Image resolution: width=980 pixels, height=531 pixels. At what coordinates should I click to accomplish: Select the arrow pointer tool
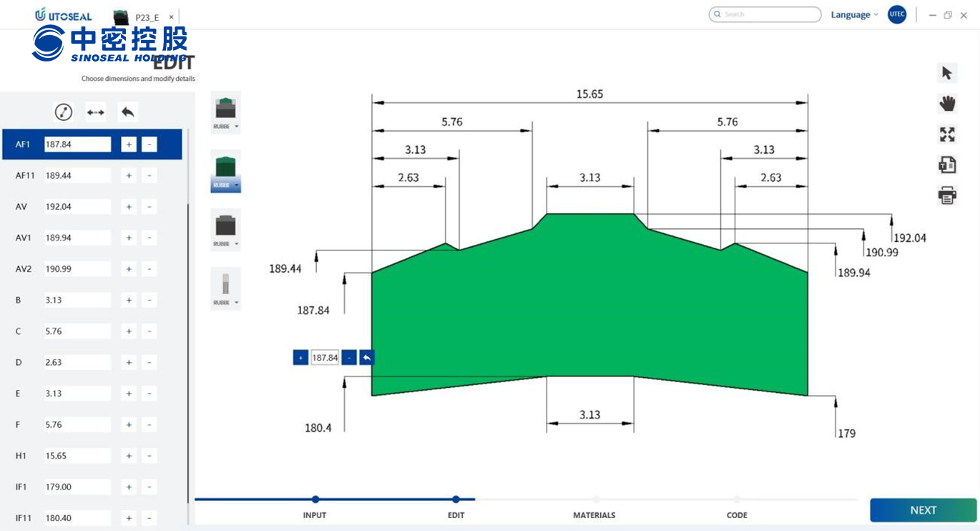pos(947,73)
